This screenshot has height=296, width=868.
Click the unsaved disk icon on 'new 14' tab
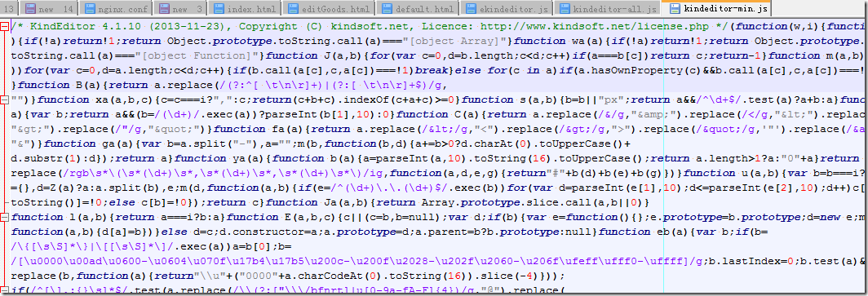30,10
